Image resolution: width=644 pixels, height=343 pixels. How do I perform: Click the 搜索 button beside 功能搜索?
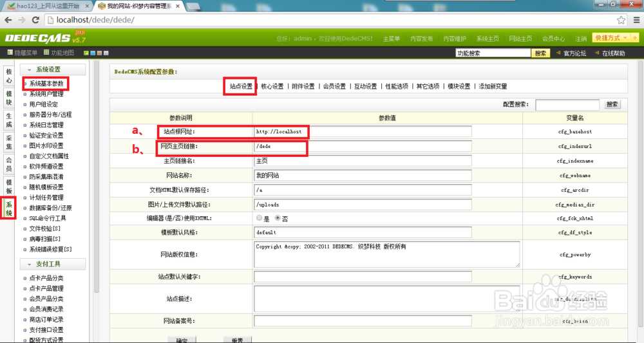click(540, 53)
